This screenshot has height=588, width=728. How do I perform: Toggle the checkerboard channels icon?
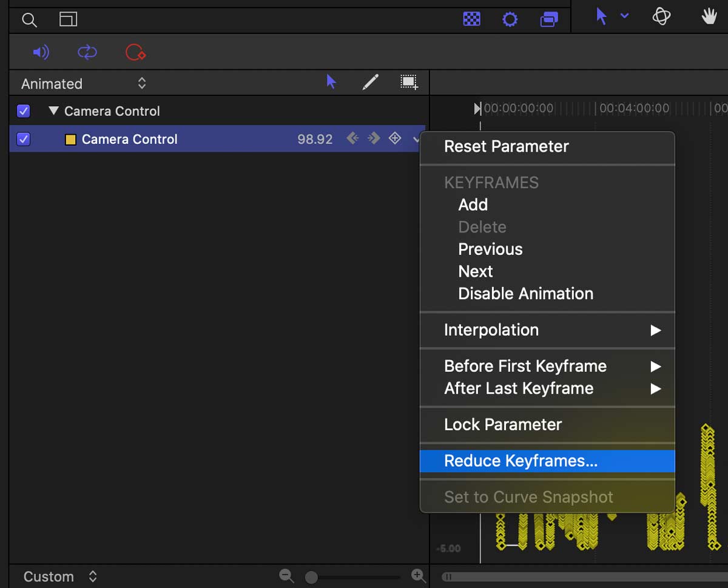(471, 19)
